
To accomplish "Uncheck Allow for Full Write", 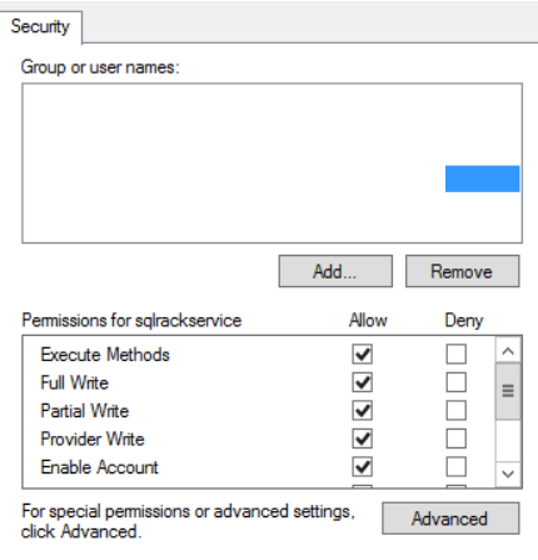I will (x=362, y=382).
